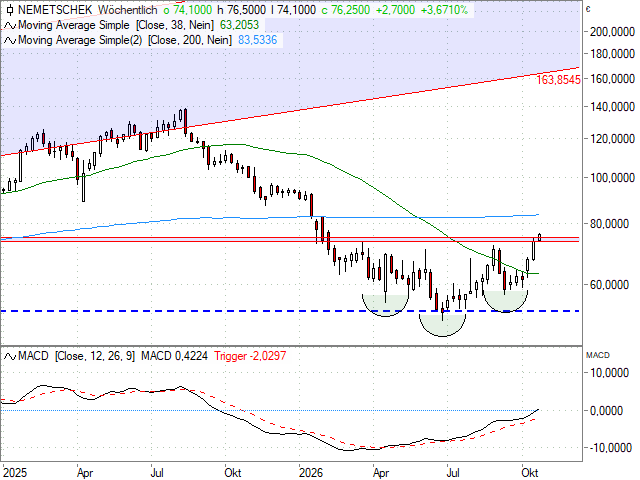Image resolution: width=640 pixels, height=480 pixels.
Task: Click the red trendline value 163,8545
Action: click(x=558, y=80)
